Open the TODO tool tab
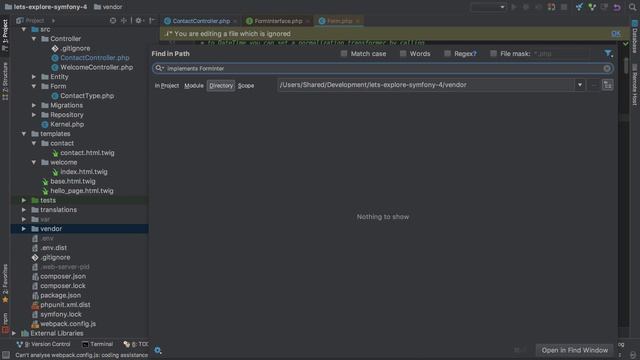This screenshot has width=640, height=360. (136, 344)
